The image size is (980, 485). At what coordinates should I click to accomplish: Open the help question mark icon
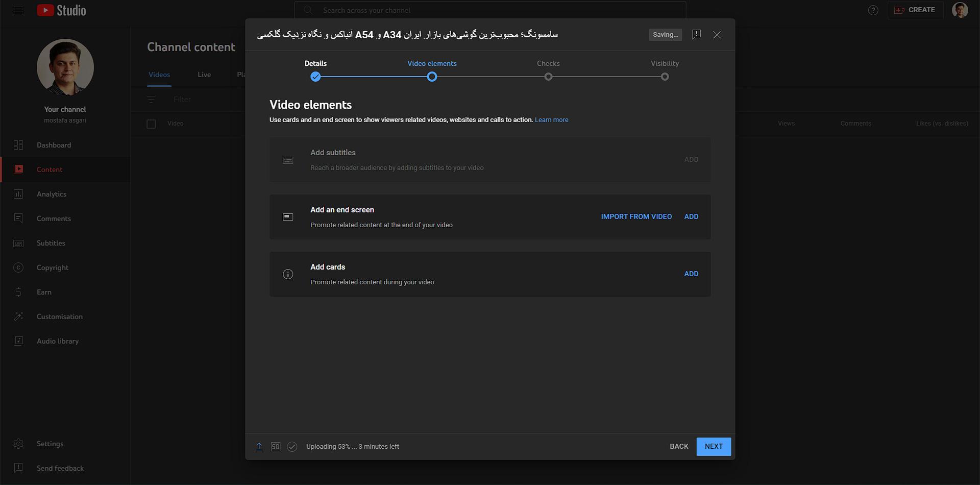tap(873, 10)
